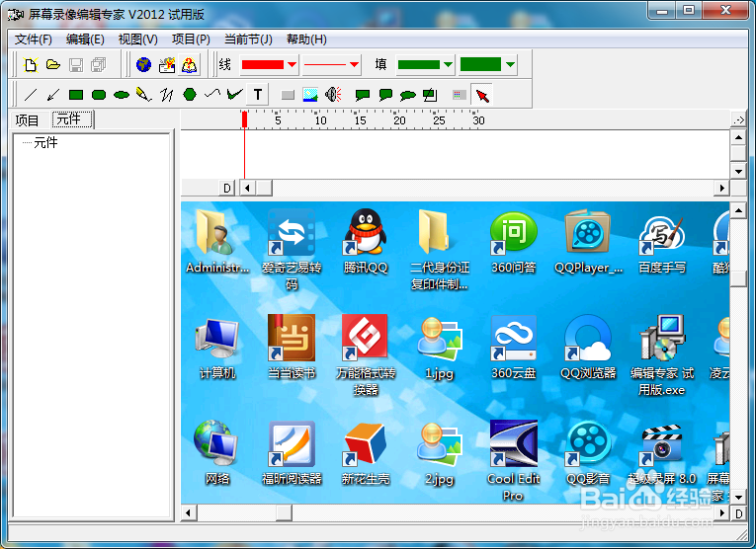Open the 帮助(H) menu
This screenshot has height=549, width=756.
click(306, 39)
